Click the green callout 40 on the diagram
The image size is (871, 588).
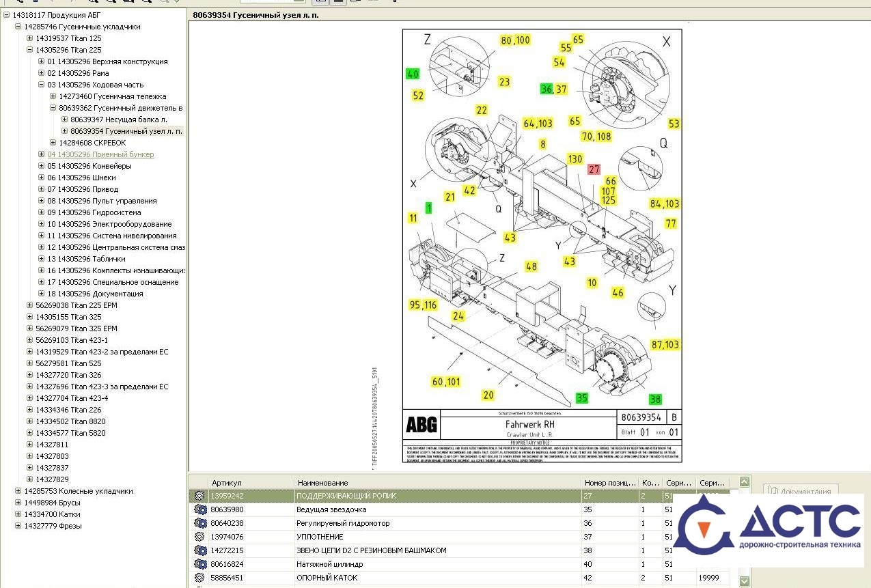point(413,74)
